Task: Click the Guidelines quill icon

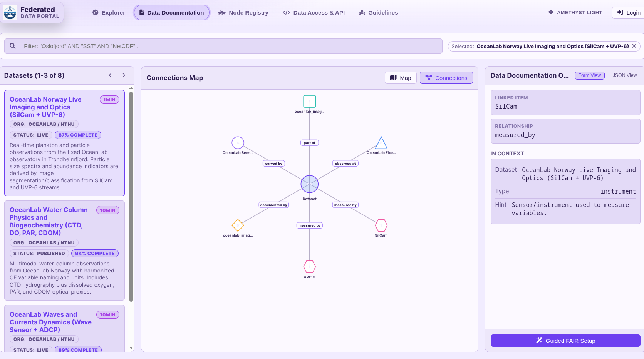Action: tap(362, 12)
